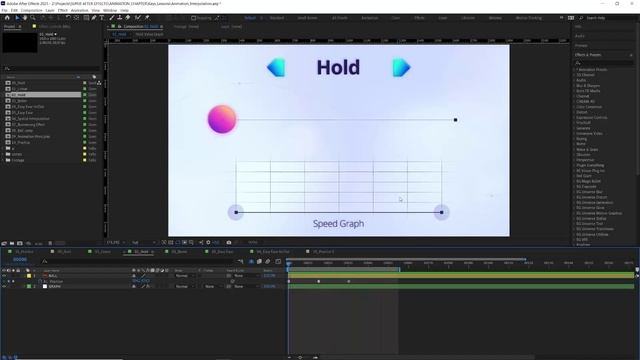Select the Clone Stamp tool

point(120,18)
